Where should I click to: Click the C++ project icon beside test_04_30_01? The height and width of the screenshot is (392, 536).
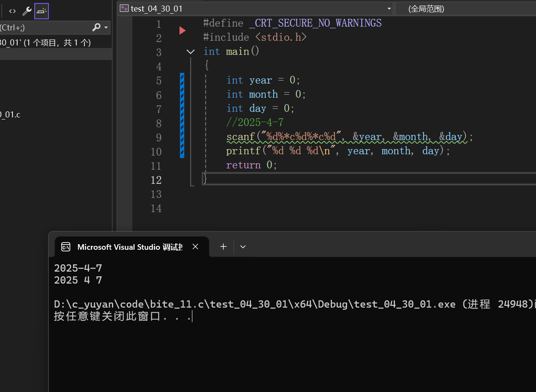coord(124,9)
